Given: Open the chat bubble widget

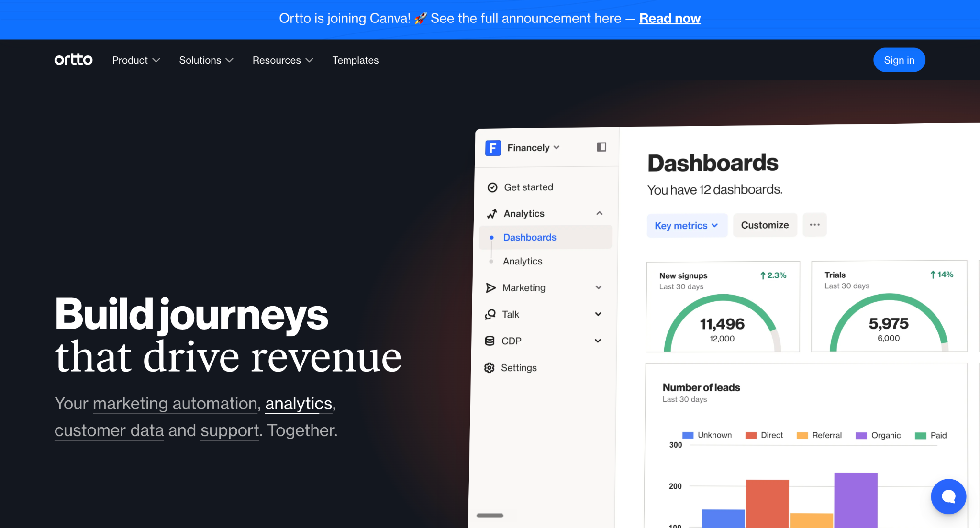Looking at the screenshot, I should tap(948, 496).
